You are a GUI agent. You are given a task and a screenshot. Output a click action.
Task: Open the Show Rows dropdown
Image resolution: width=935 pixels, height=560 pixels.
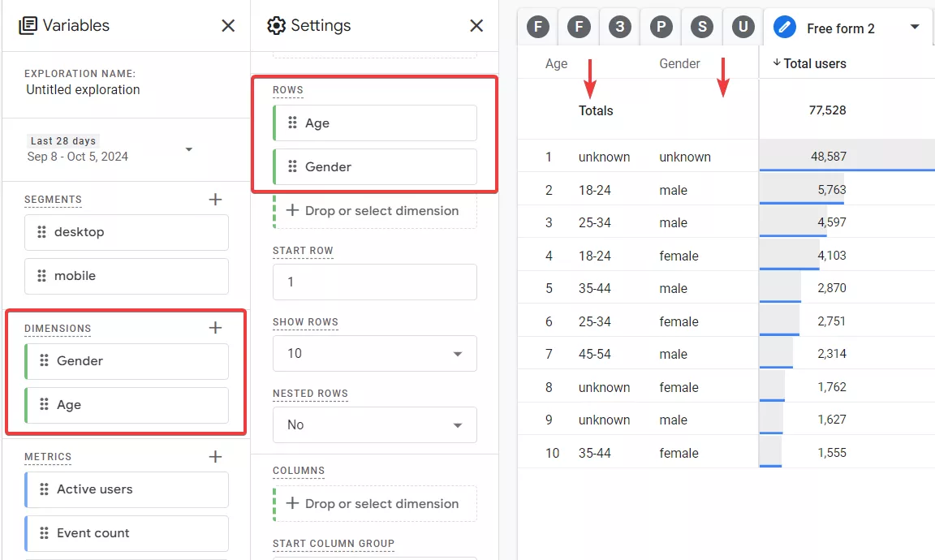point(374,354)
